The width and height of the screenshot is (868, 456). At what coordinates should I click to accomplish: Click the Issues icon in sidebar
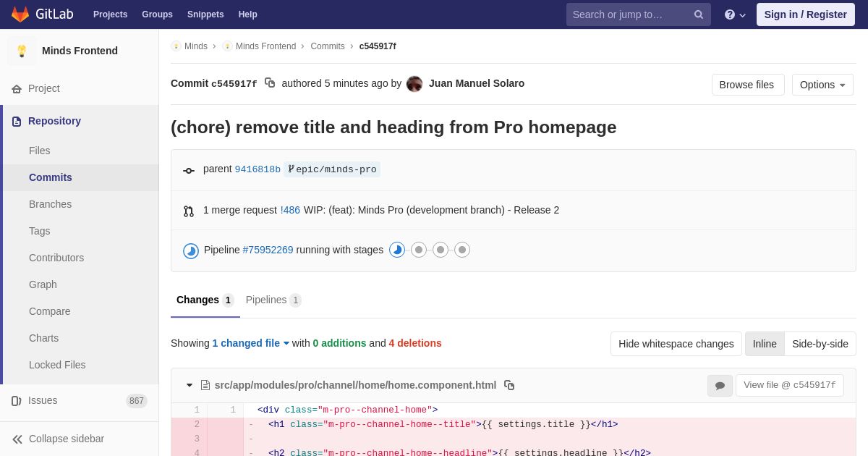(x=17, y=401)
